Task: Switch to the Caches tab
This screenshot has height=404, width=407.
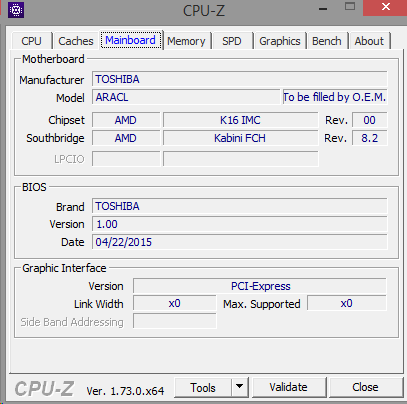Action: click(x=76, y=41)
